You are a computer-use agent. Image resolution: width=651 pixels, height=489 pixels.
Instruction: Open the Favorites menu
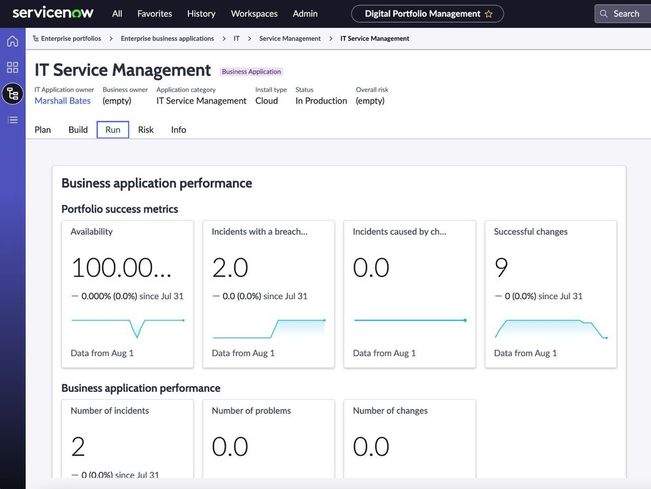[154, 14]
